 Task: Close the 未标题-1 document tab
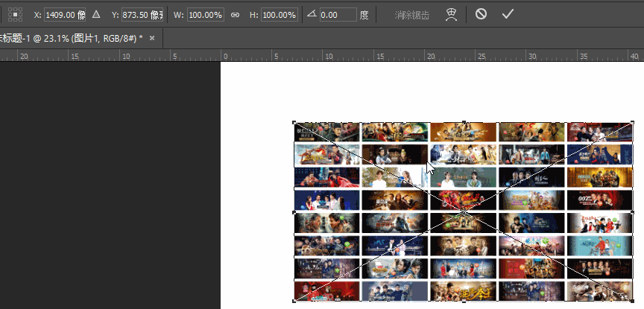click(x=152, y=38)
